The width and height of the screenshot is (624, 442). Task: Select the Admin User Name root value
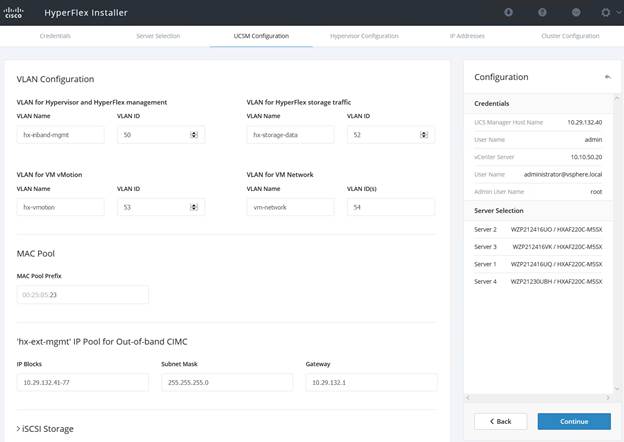click(596, 192)
